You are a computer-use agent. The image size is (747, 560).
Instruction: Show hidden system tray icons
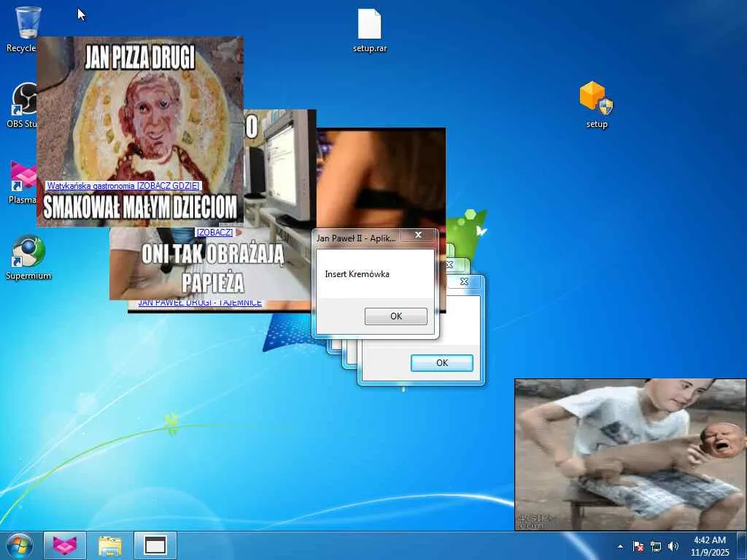coord(620,546)
